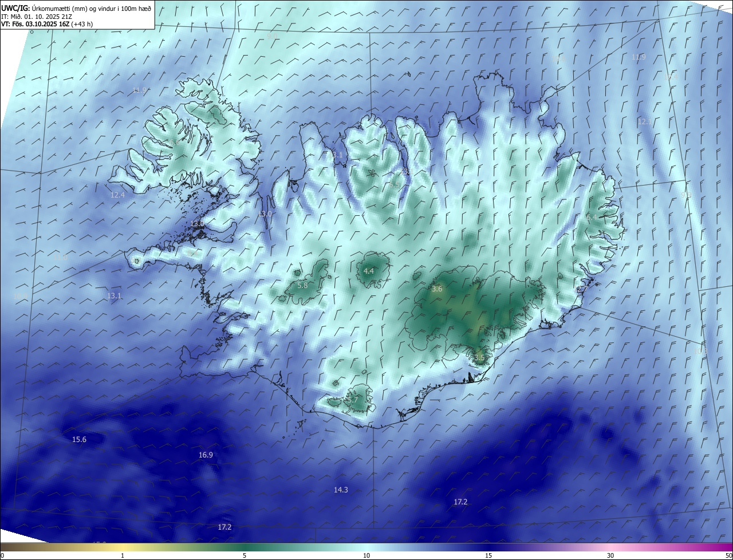Screen dimensions: 733x560
Task: Click the 5.8 value label on the glacier
Action: coord(303,285)
